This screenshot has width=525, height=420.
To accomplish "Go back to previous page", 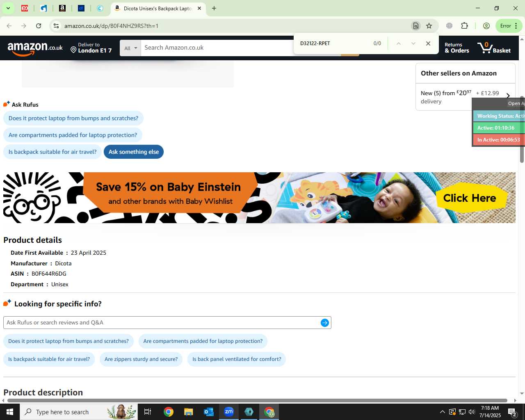I will pos(9,26).
